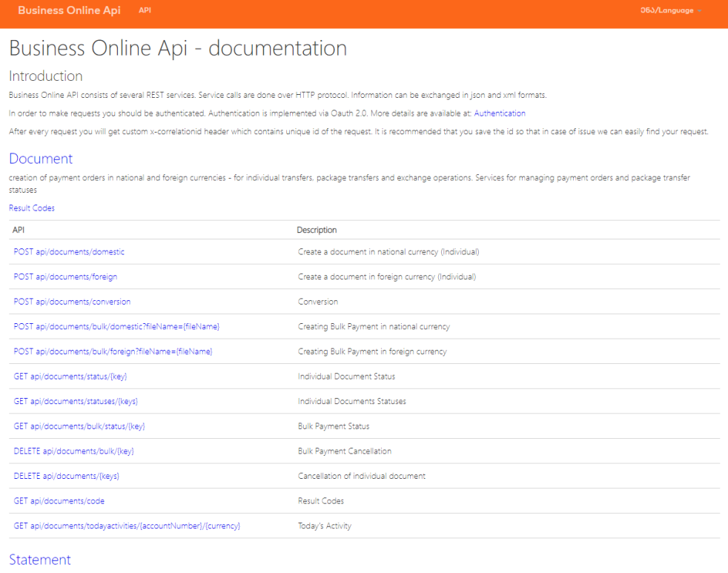Follow the Authentication link in the introduction

[x=500, y=113]
